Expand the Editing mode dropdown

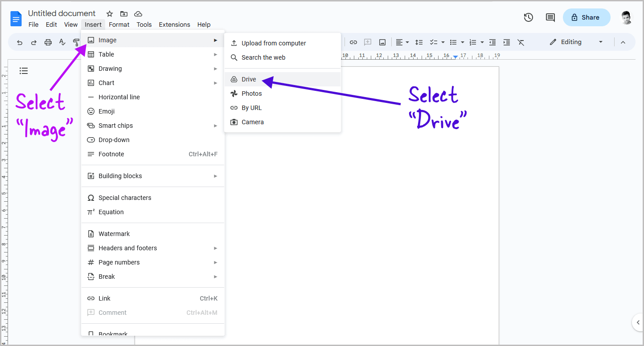[600, 41]
